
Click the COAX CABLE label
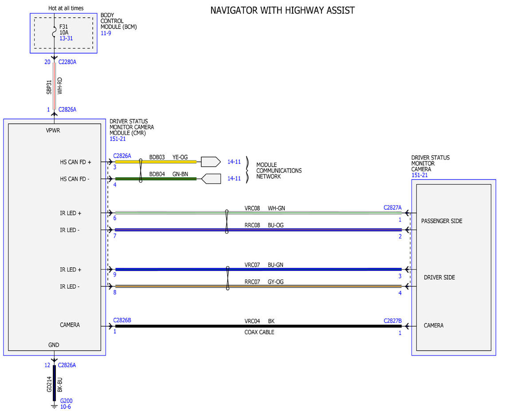[x=259, y=332]
